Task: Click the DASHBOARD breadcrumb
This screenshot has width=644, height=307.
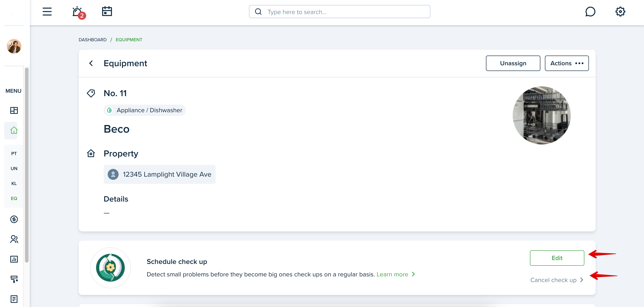Action: (93, 40)
